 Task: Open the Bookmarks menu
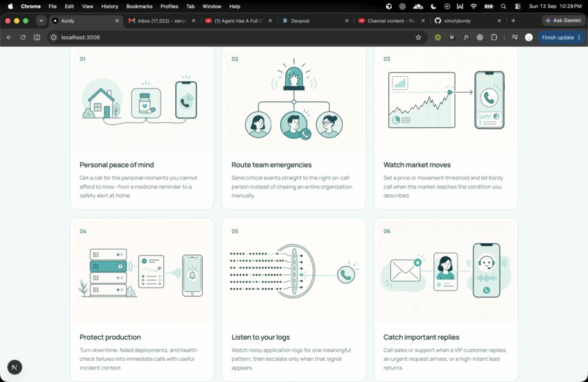click(x=139, y=7)
